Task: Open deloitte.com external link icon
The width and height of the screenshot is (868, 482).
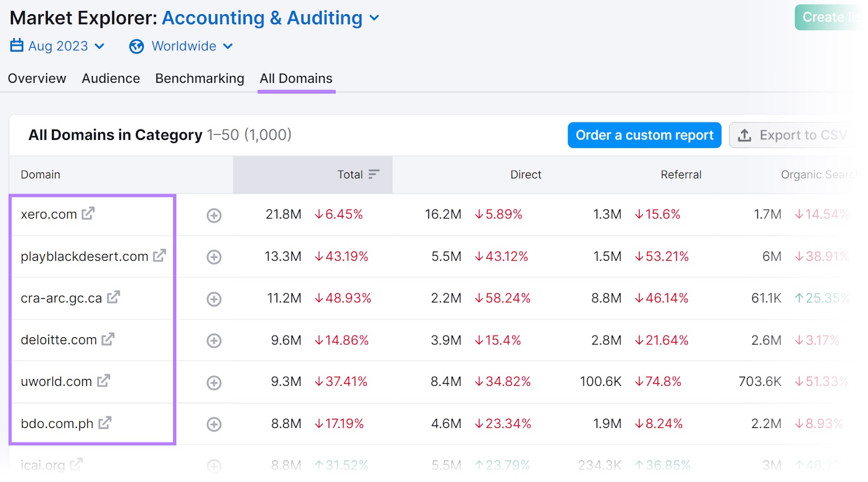Action: pos(108,339)
